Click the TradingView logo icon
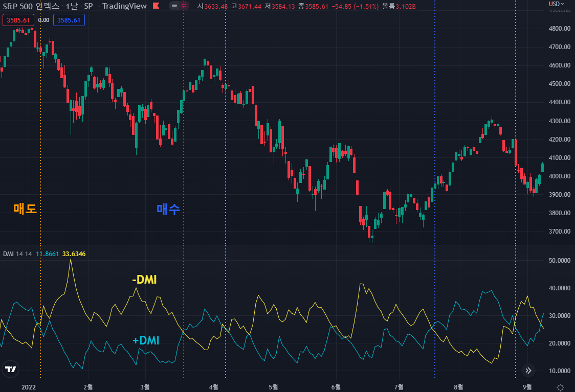The image size is (575, 392). 11,369
